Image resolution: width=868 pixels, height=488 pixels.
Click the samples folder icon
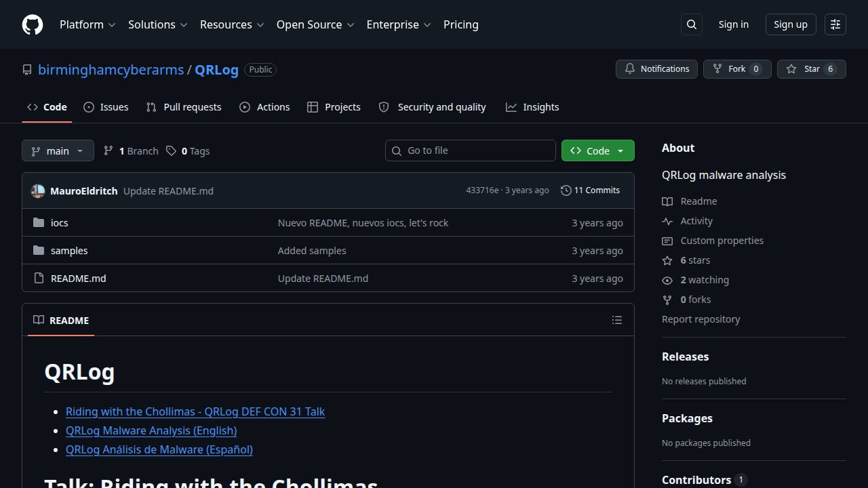[x=39, y=250]
